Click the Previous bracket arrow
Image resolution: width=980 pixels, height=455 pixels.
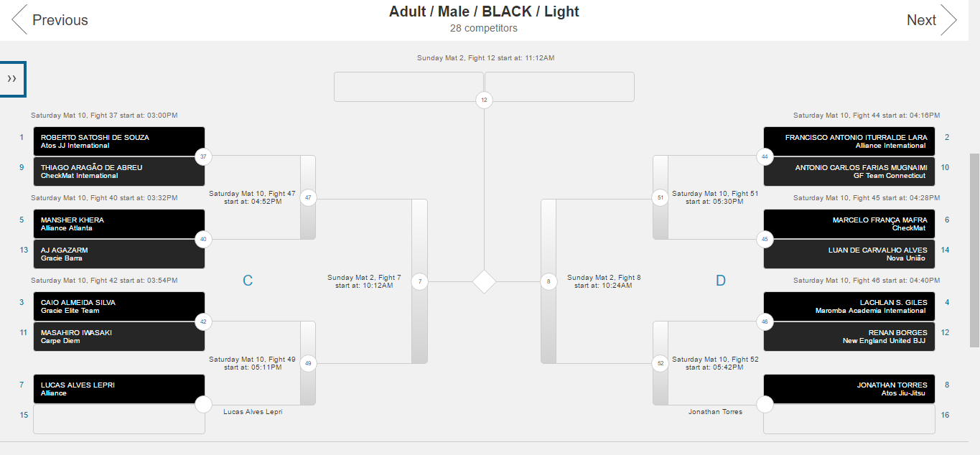50,20
